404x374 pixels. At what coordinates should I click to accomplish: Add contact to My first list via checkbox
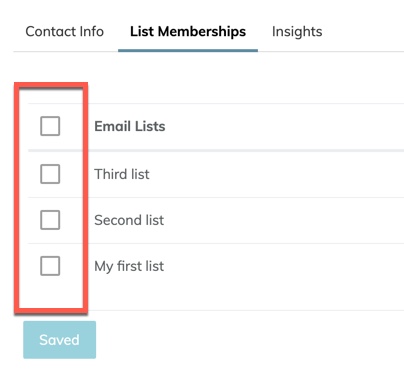(x=50, y=266)
